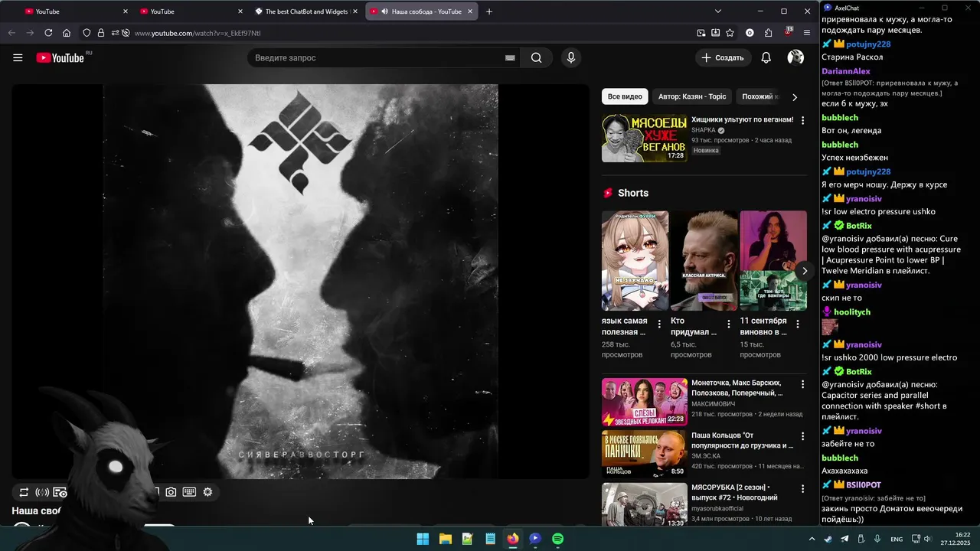This screenshot has width=980, height=551.
Task: Toggle the player loop button
Action: [x=24, y=492]
